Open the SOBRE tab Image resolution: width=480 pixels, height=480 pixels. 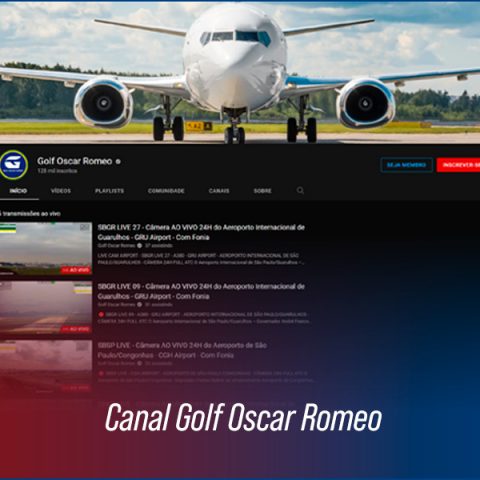point(262,191)
